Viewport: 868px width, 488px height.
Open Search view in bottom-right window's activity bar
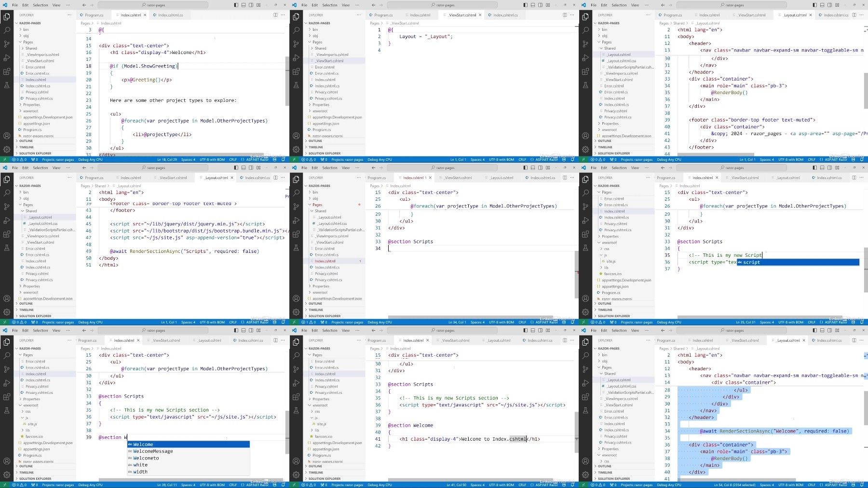[585, 355]
